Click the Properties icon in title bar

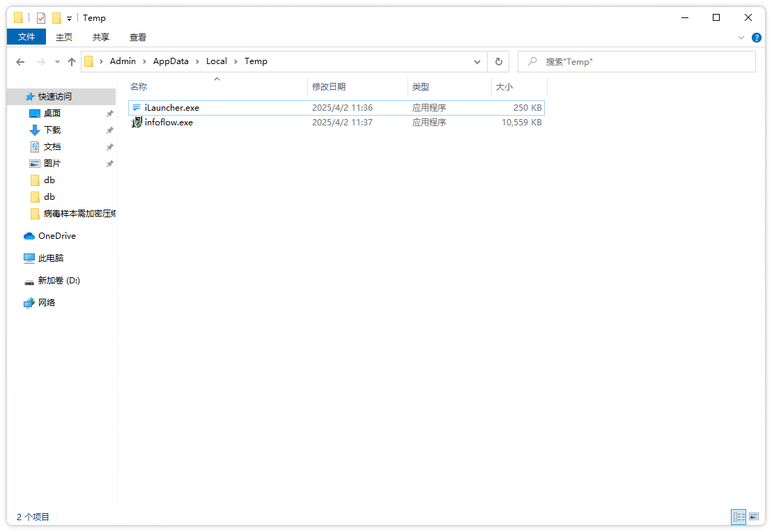pos(41,18)
